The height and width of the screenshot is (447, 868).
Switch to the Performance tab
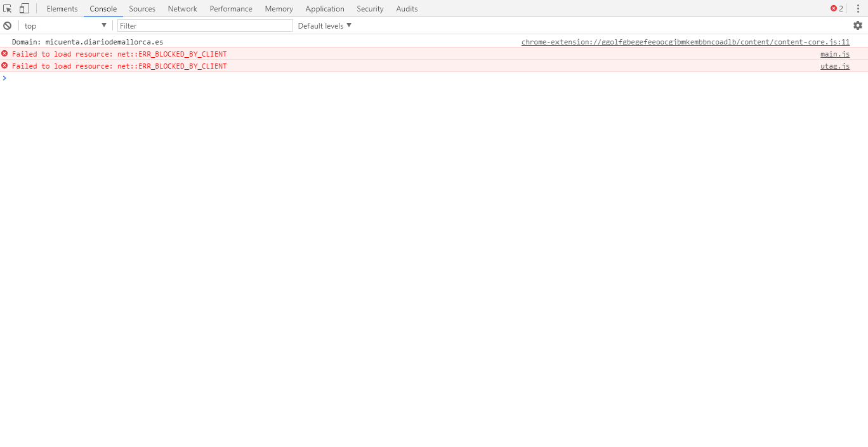click(x=230, y=8)
